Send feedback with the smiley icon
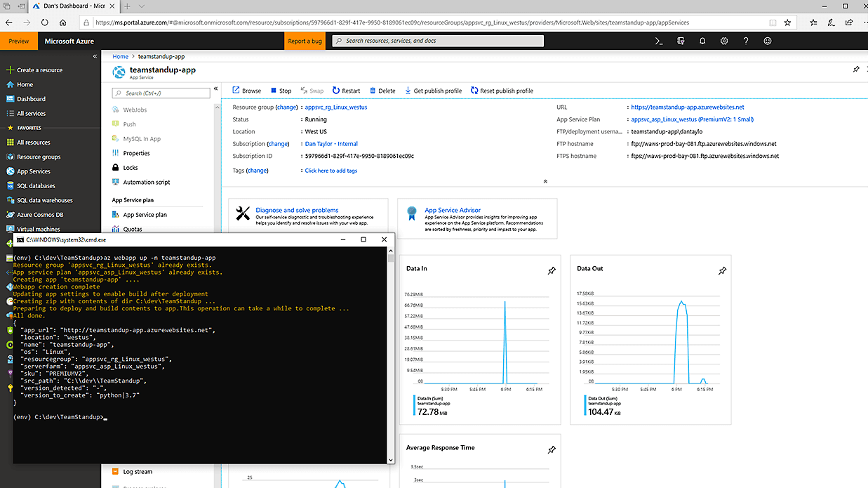 coord(768,41)
